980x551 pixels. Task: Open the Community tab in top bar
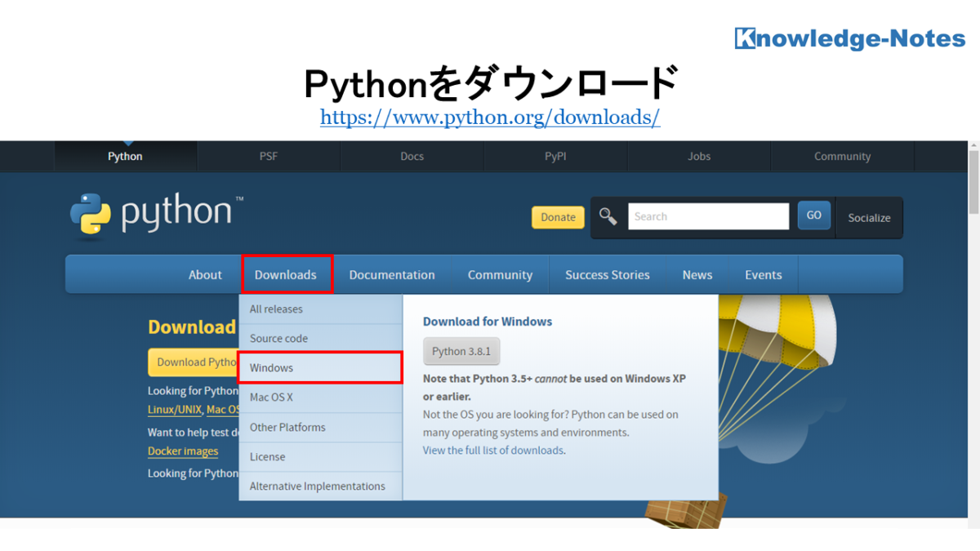[x=843, y=156]
